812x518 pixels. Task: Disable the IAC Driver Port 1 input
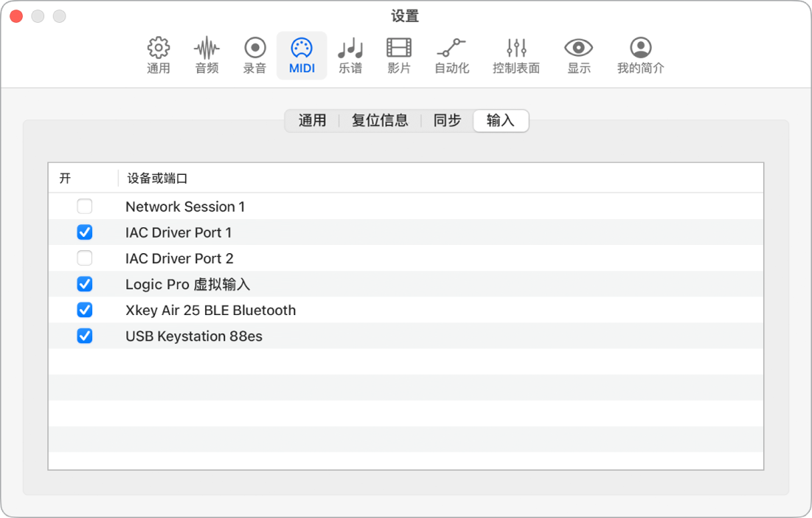tap(84, 232)
